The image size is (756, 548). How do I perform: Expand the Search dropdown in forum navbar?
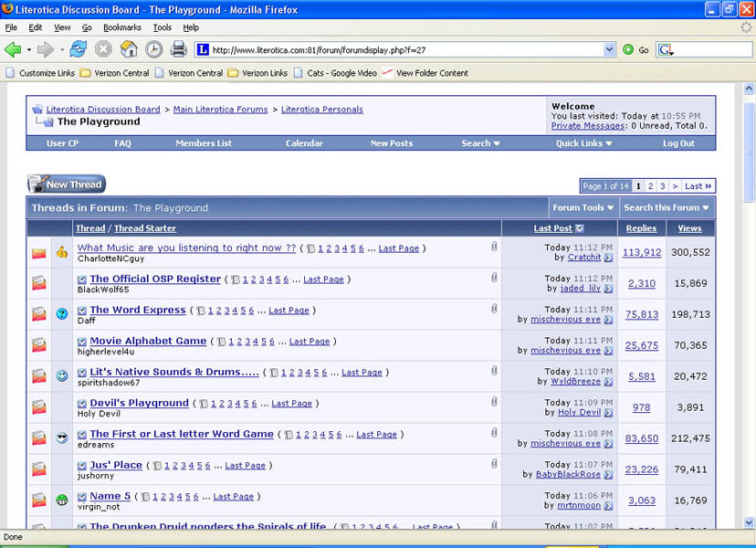point(480,143)
